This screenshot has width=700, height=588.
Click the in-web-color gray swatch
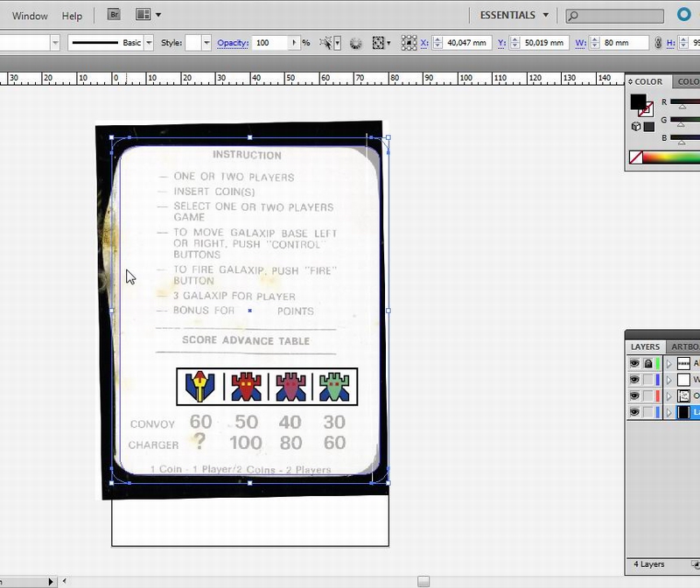pos(649,127)
